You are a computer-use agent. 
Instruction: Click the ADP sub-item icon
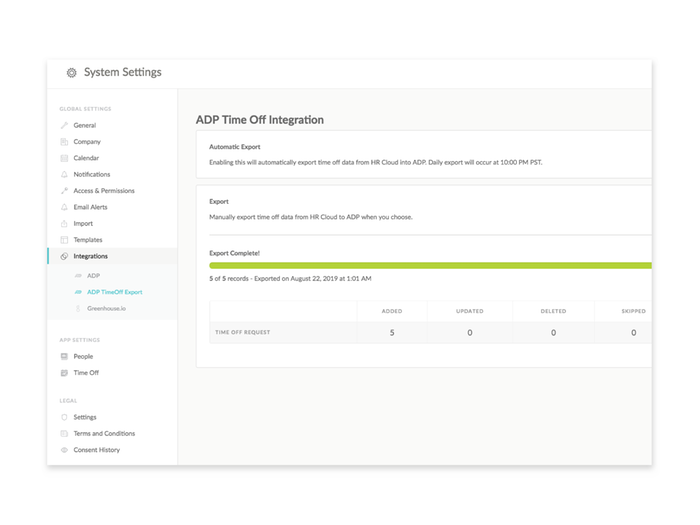coord(78,276)
